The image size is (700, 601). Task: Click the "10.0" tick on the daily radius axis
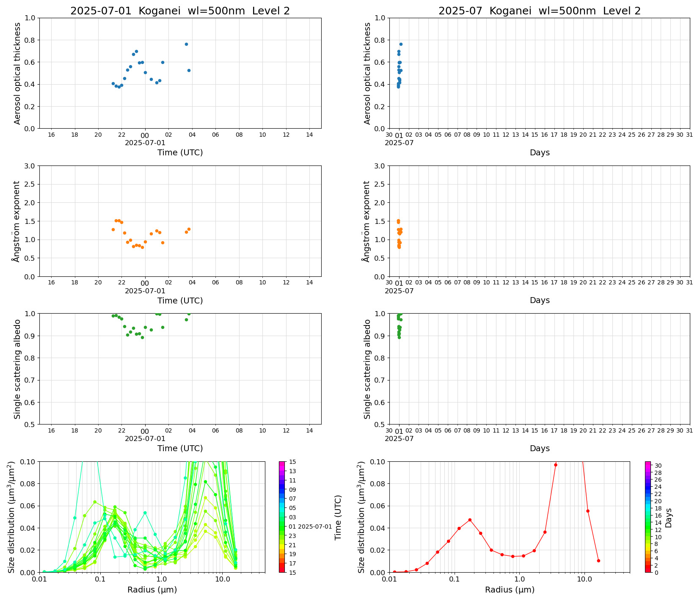(223, 579)
